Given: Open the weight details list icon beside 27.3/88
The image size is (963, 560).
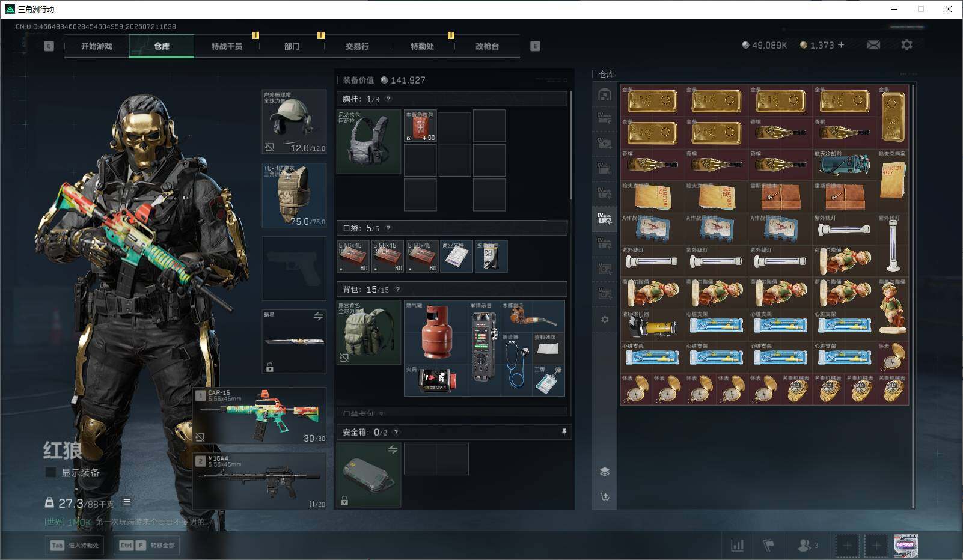Looking at the screenshot, I should [126, 502].
